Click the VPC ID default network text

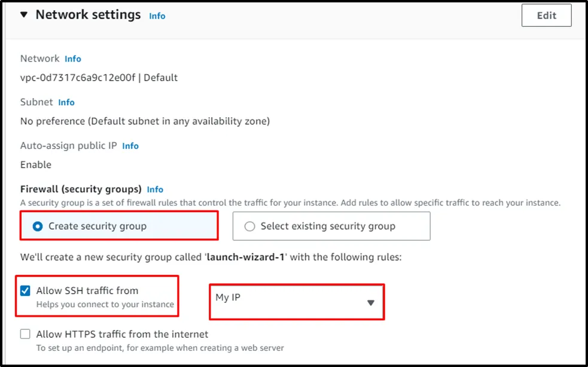[99, 78]
